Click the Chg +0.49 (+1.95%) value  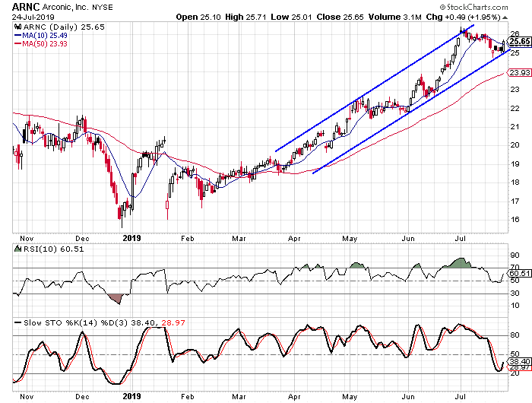464,17
